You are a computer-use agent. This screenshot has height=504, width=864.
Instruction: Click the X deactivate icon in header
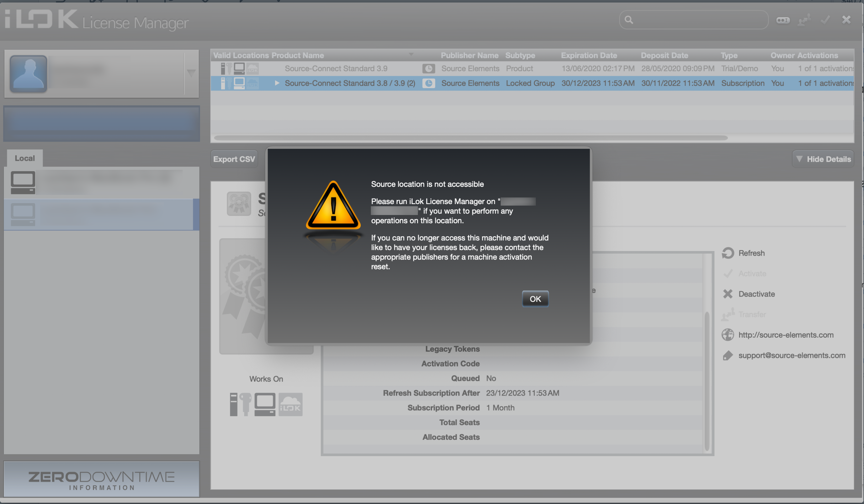click(846, 20)
